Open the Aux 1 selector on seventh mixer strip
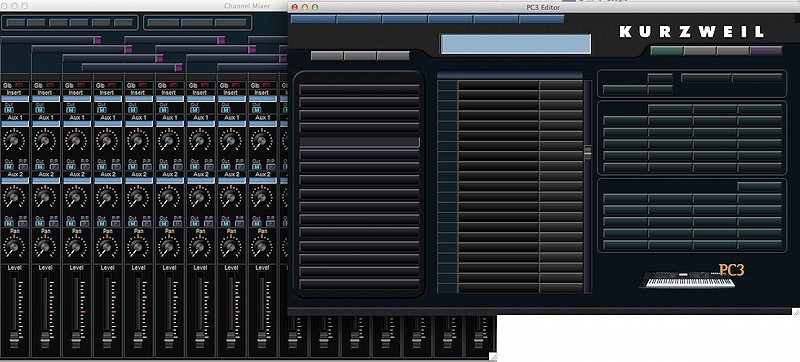The width and height of the screenshot is (800, 362). click(x=201, y=124)
